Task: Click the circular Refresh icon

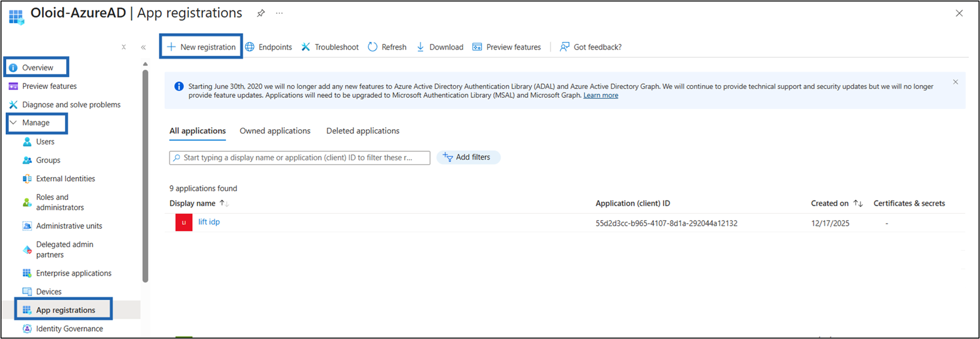Action: tap(373, 47)
